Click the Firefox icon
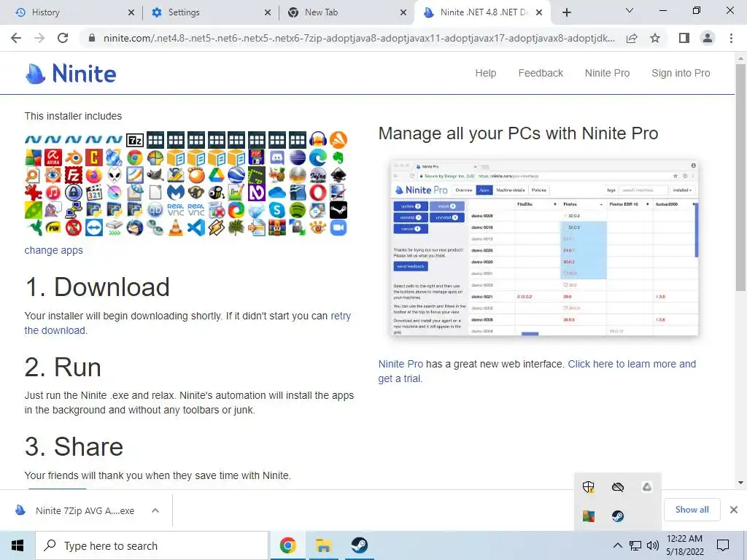Screen dimensions: 747x560 tap(94, 175)
